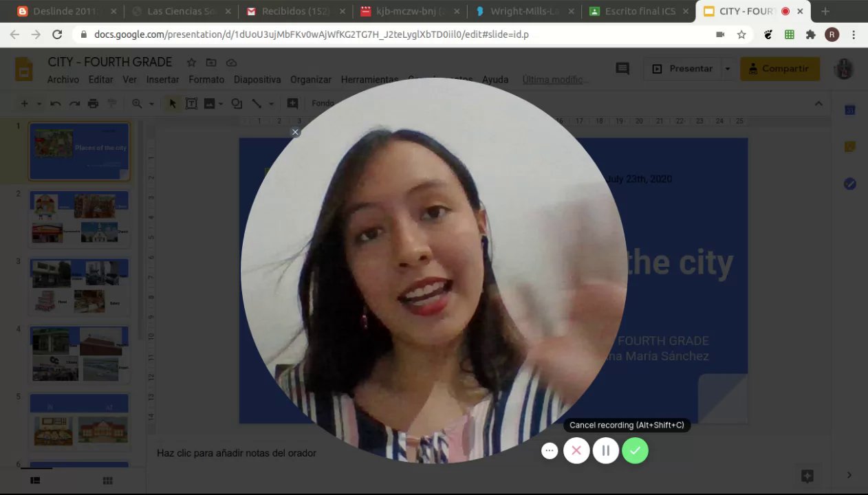This screenshot has width=868, height=495.
Task: Expand side panel chevron at bottom right
Action: (x=849, y=475)
